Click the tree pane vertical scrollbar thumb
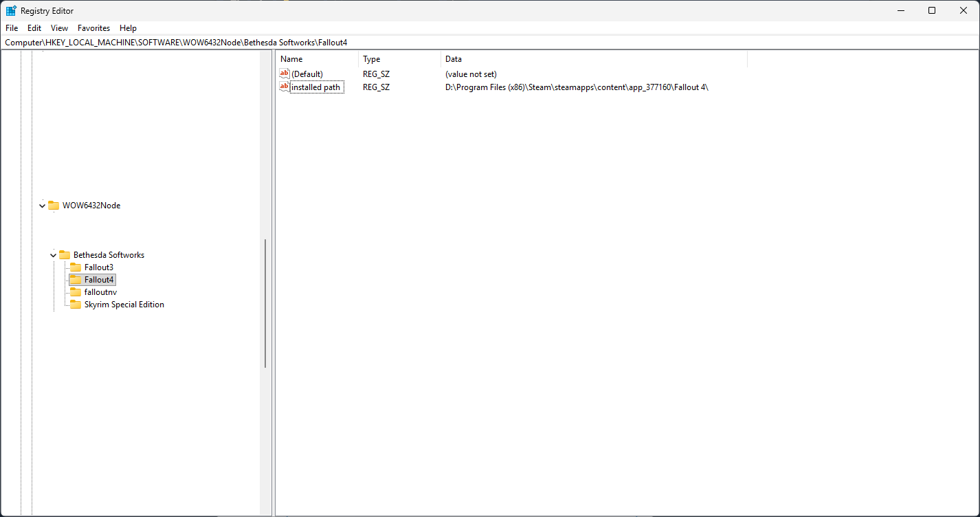 click(265, 303)
